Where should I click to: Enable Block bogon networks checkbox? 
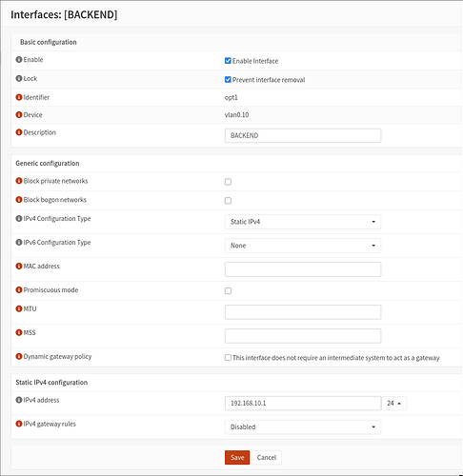pyautogui.click(x=228, y=201)
